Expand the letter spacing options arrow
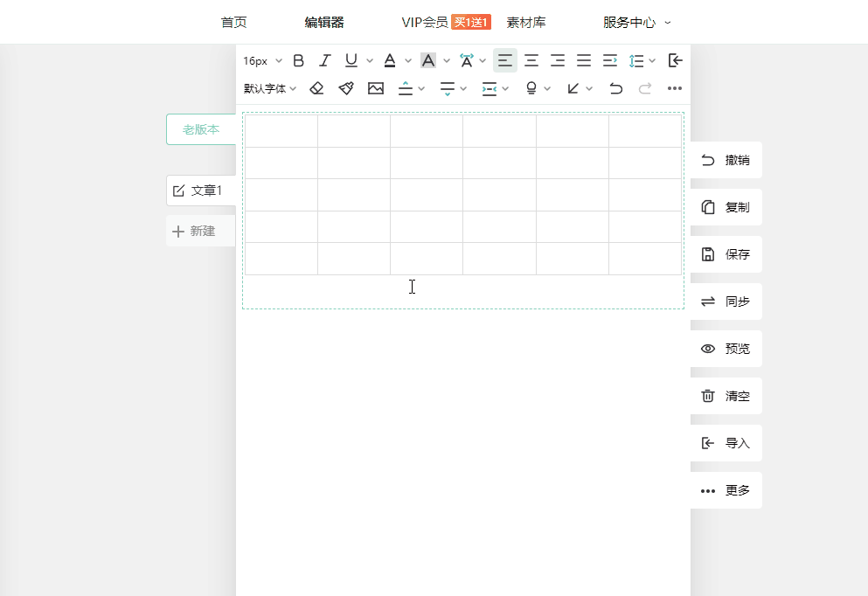 pos(483,61)
